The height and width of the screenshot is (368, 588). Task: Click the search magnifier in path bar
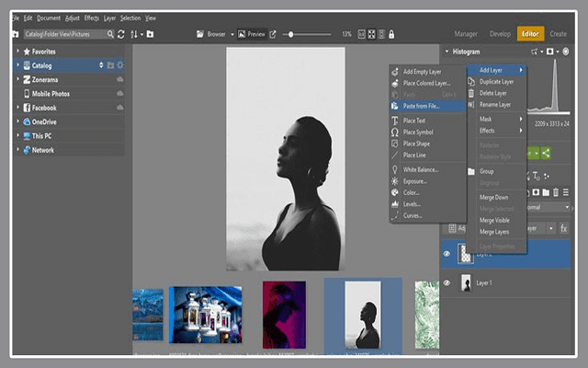click(x=110, y=34)
